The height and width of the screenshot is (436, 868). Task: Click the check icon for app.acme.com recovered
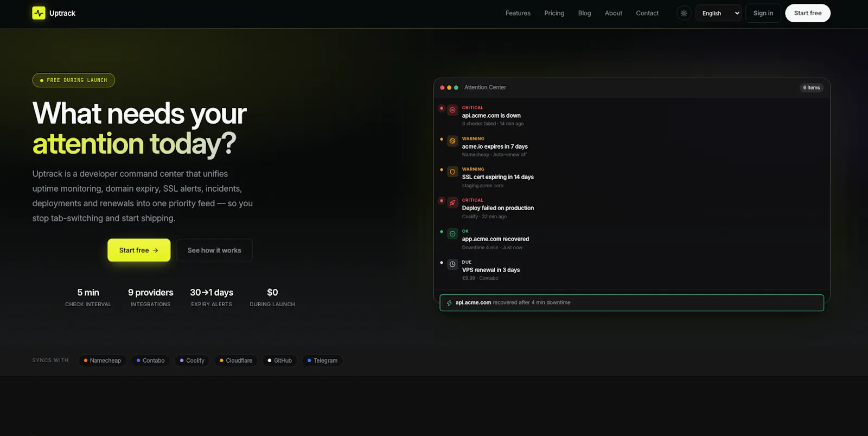coord(452,233)
